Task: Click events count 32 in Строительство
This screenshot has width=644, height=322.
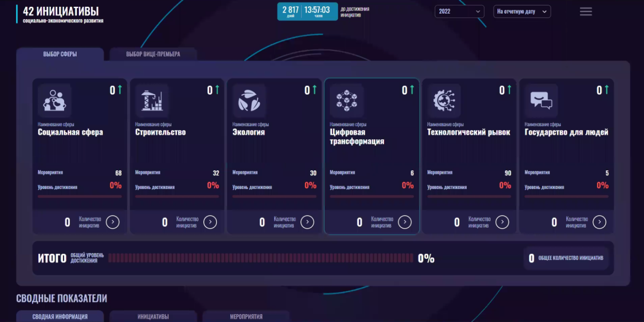Action: tap(216, 173)
